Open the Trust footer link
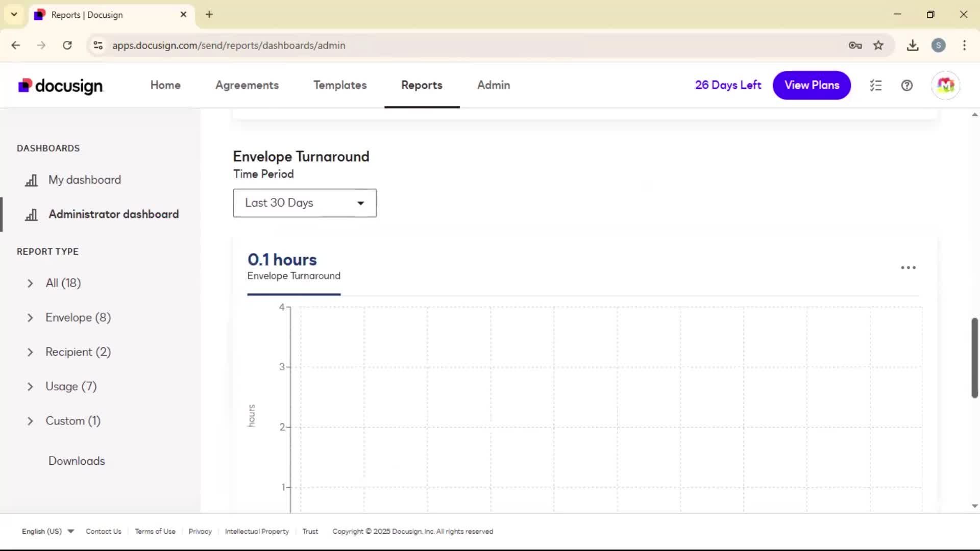The image size is (980, 551). click(x=310, y=531)
